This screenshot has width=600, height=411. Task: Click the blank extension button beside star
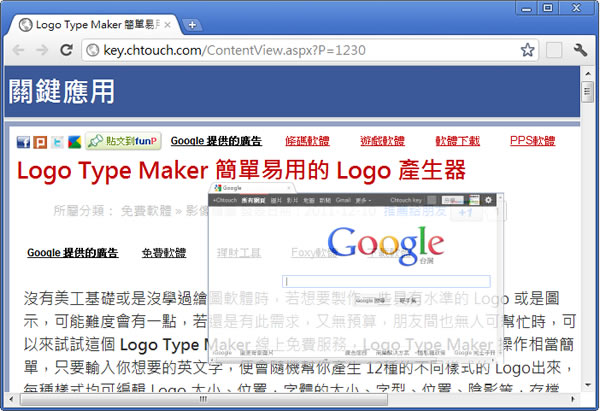pyautogui.click(x=554, y=50)
